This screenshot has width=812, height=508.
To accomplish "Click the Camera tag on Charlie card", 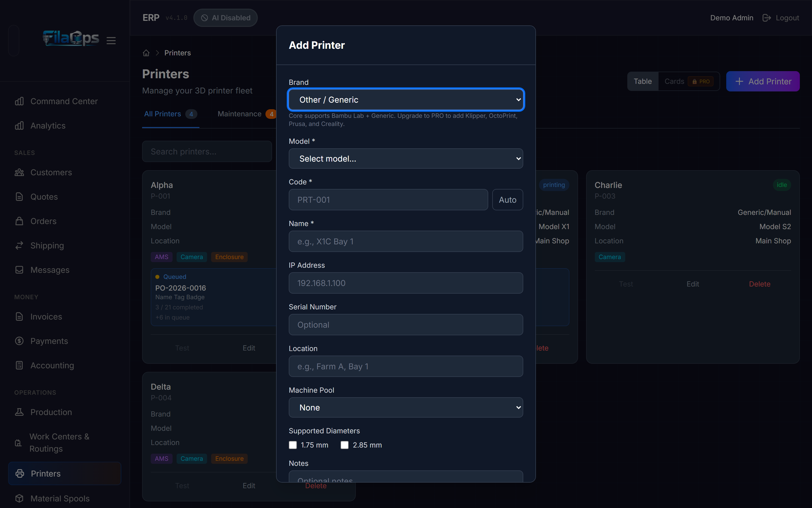I will click(x=610, y=257).
